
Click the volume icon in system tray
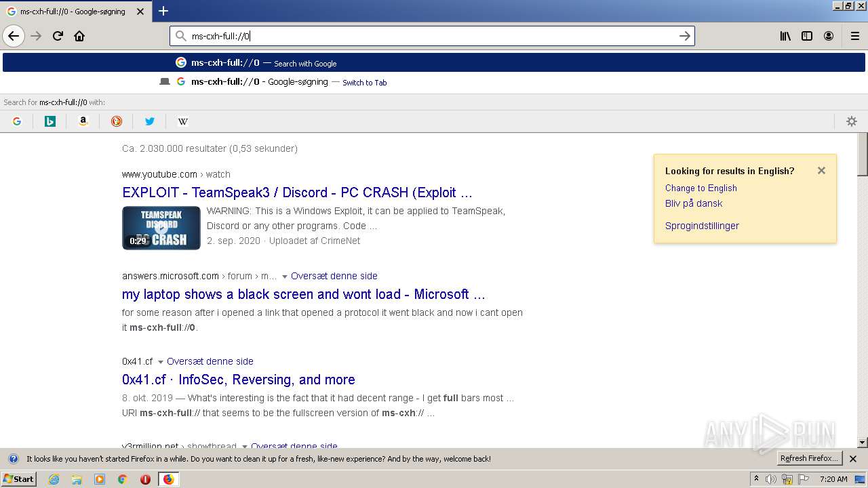click(x=771, y=479)
